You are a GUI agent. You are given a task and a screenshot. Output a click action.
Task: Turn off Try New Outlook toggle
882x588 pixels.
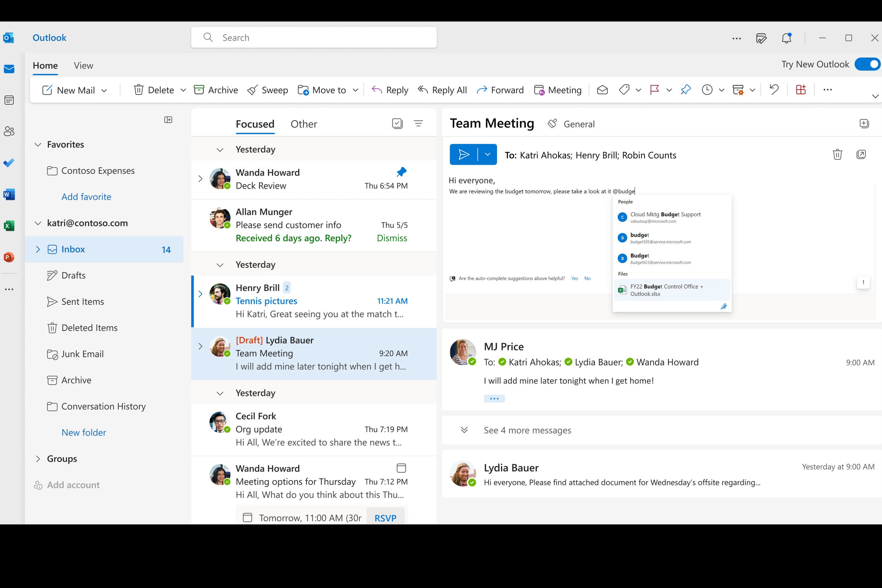(x=867, y=64)
